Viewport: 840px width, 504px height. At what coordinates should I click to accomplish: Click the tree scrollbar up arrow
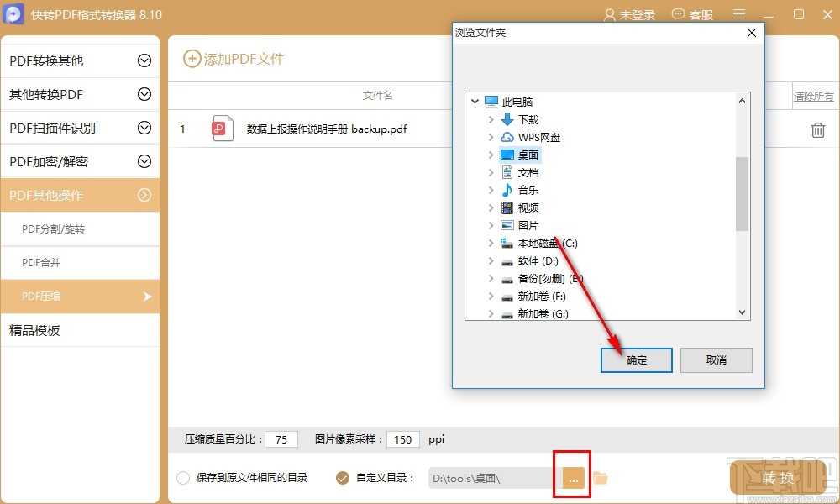742,101
